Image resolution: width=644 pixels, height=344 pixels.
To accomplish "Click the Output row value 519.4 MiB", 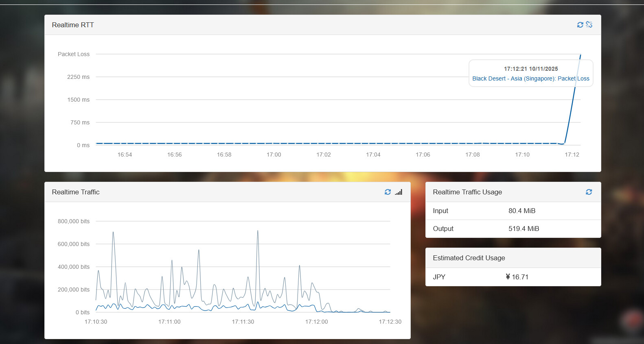I will pos(524,229).
